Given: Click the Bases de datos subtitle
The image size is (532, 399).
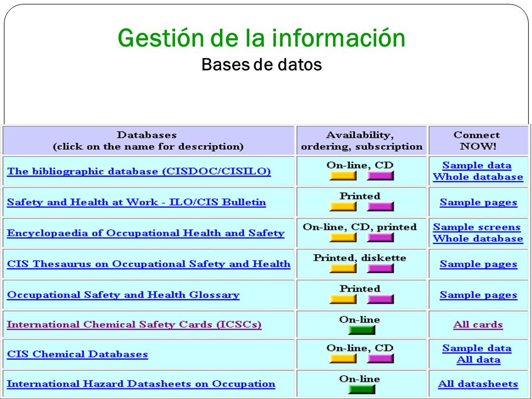Looking at the screenshot, I should point(262,64).
